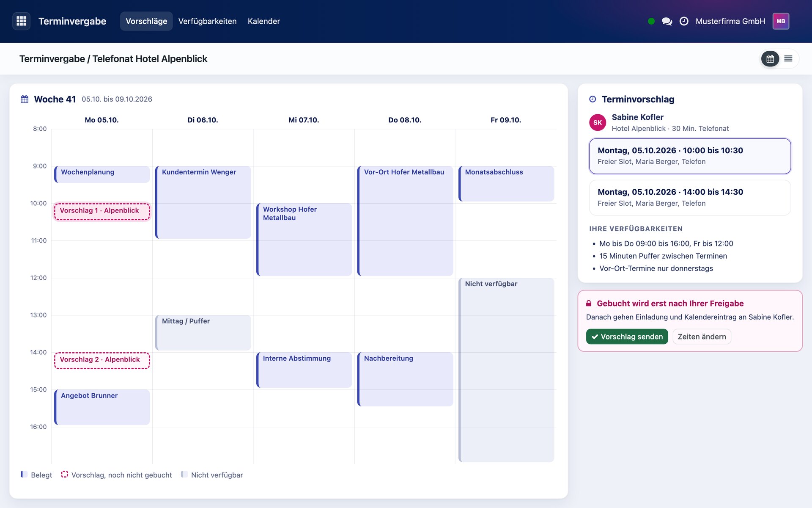
Task: Switch to list view toggle
Action: pyautogui.click(x=788, y=59)
